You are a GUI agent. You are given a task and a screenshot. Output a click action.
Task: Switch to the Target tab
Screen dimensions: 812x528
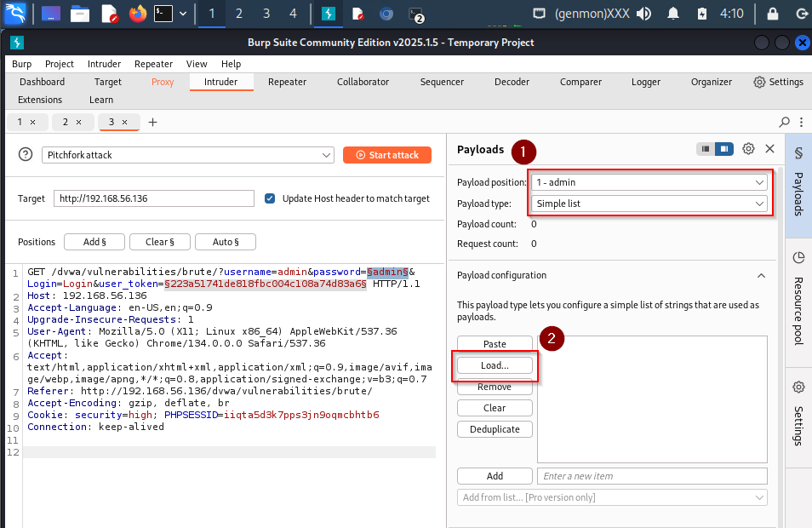(x=108, y=82)
